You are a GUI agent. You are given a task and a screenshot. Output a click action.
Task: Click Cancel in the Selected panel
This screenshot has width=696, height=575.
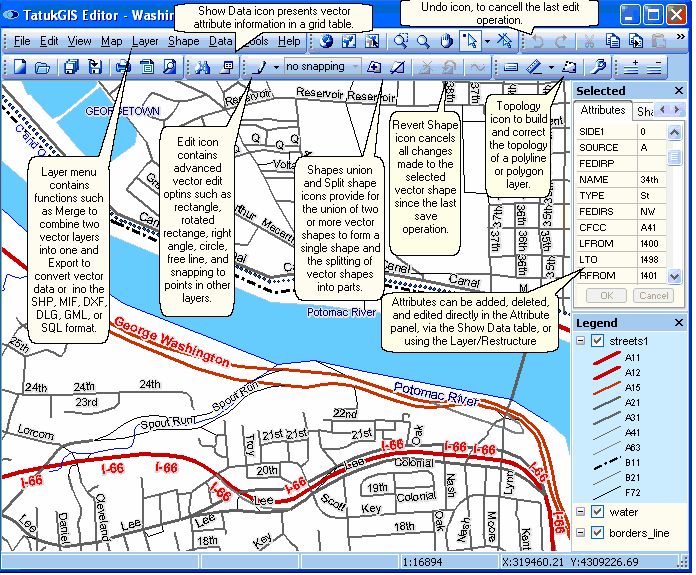point(653,296)
